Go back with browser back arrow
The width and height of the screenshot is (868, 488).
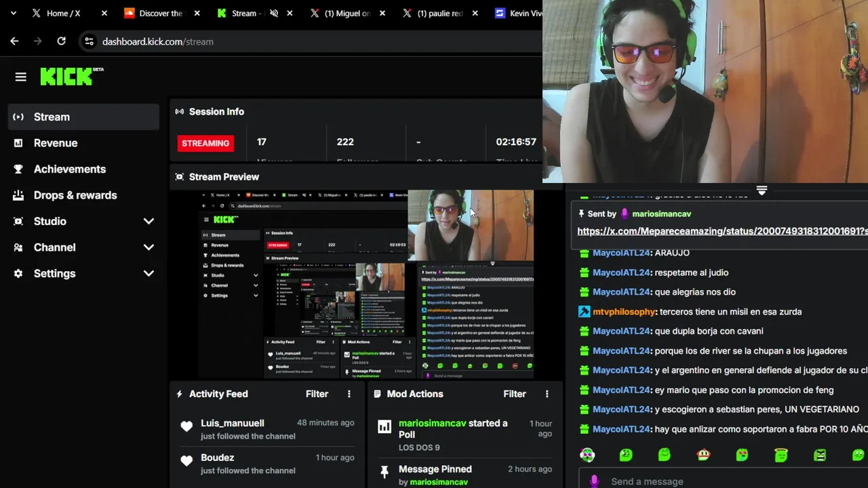(14, 41)
